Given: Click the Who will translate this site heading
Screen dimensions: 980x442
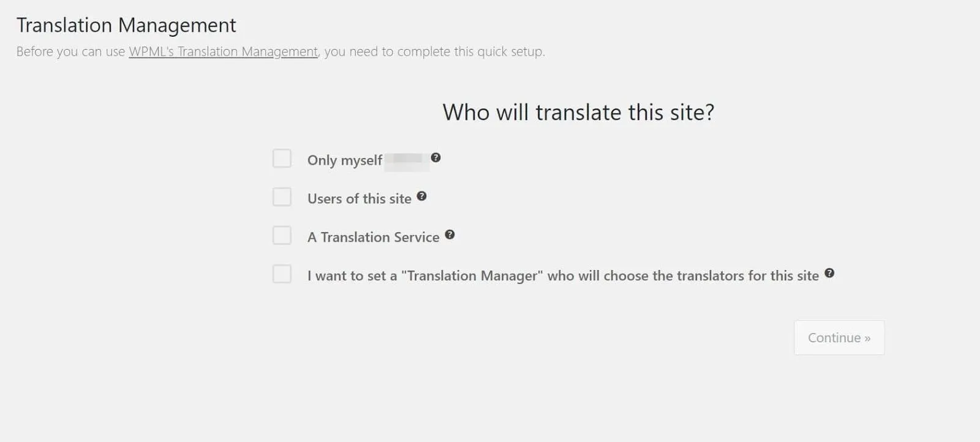Looking at the screenshot, I should pos(578,113).
